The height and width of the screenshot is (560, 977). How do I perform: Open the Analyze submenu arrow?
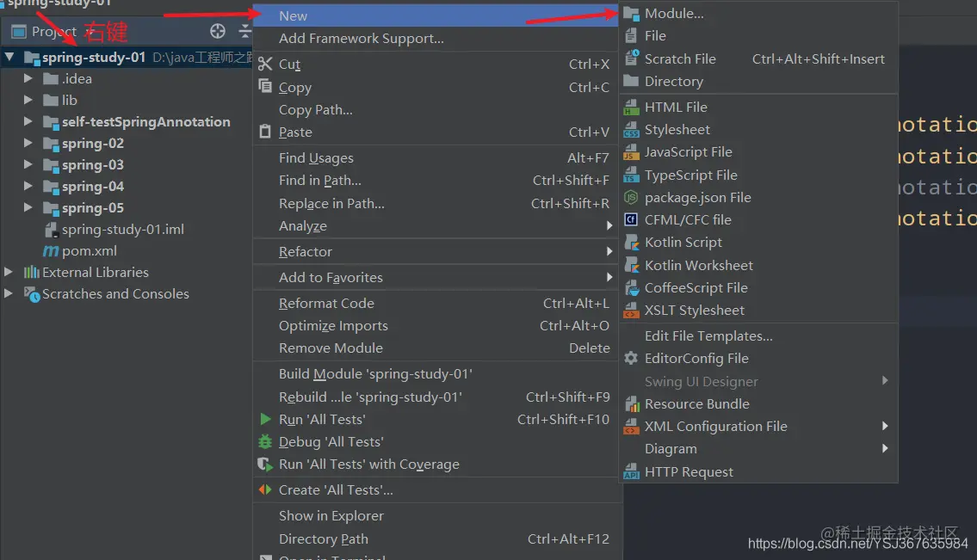point(609,225)
